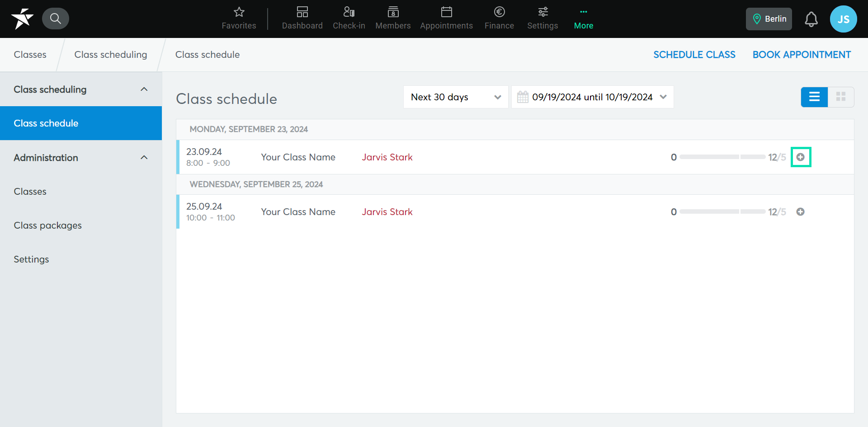Click plus icon for 23.09.24 class
The height and width of the screenshot is (427, 868).
point(800,157)
